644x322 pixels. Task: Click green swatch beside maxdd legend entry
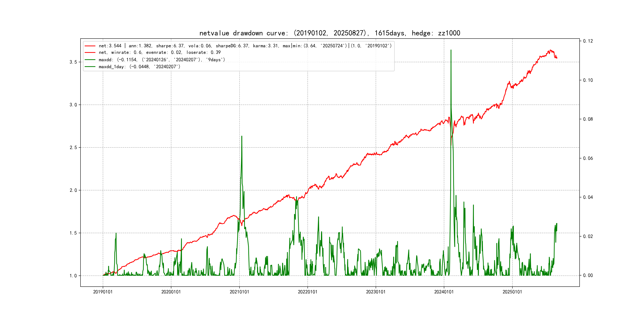click(x=90, y=60)
